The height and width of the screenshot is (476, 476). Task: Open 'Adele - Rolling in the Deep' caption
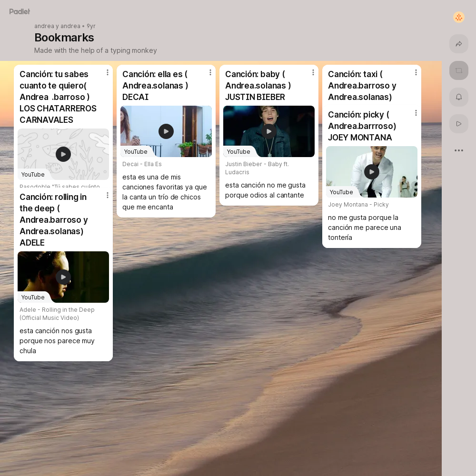point(57,314)
